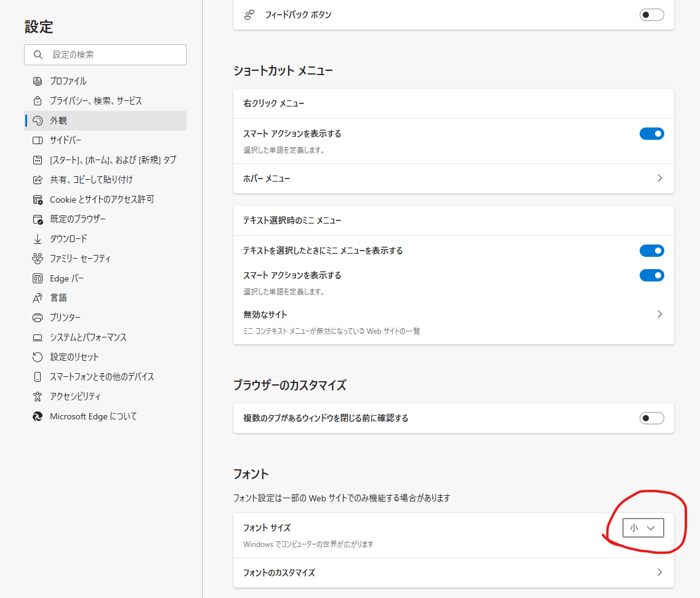Expand the フォントのカスタマイズ chevron

coord(659,573)
